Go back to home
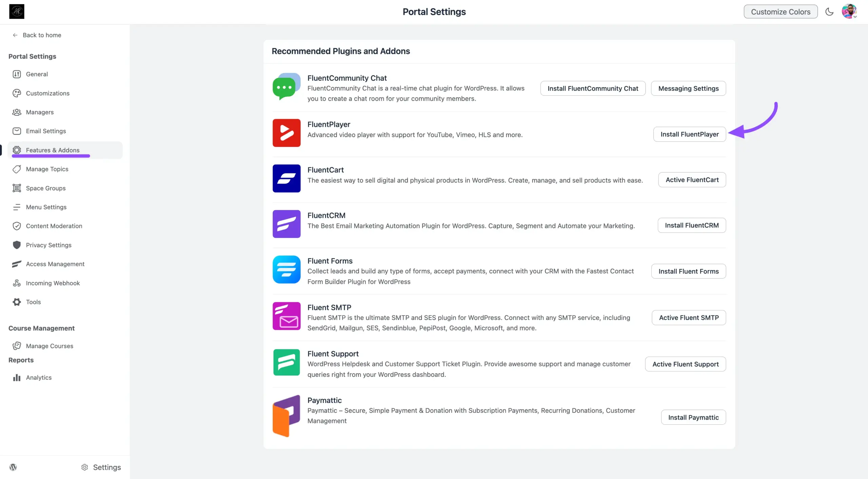Screen dimensions: 868x479 (x=37, y=35)
